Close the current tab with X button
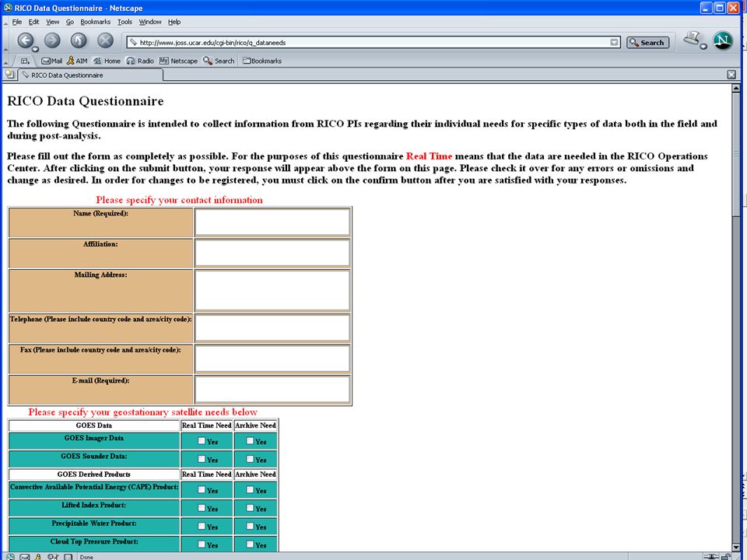Image resolution: width=747 pixels, height=560 pixels. coord(731,75)
